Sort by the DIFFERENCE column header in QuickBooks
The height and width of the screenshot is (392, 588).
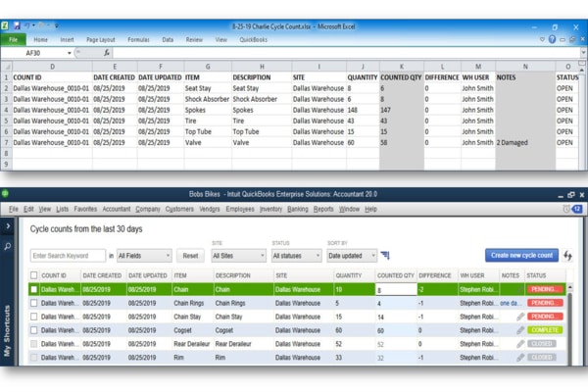coord(435,275)
